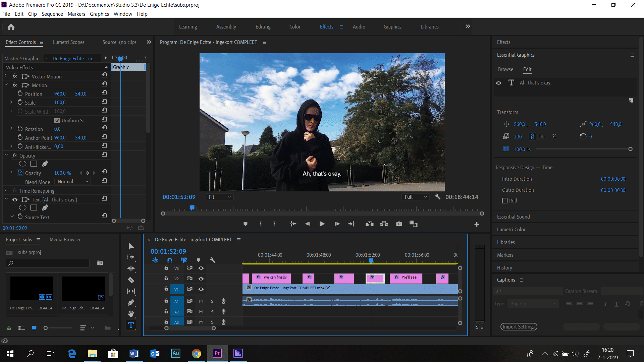Expand the Text layer in Effect Controls

click(x=5, y=199)
